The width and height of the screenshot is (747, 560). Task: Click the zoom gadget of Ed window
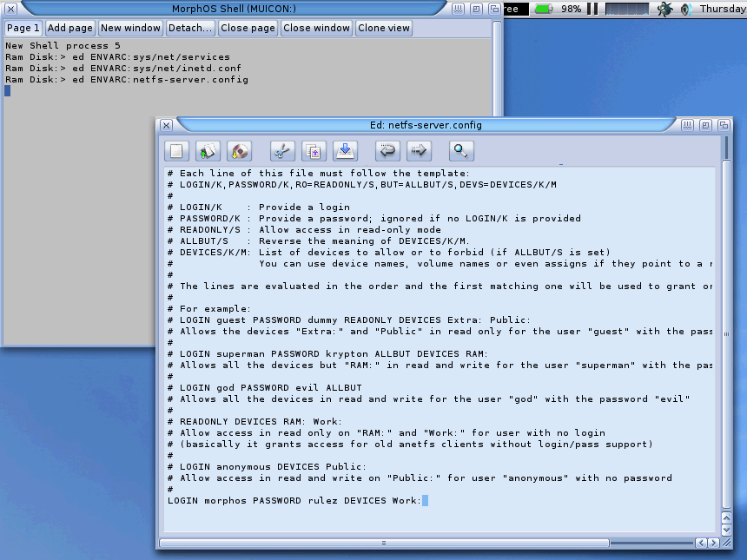tap(705, 125)
